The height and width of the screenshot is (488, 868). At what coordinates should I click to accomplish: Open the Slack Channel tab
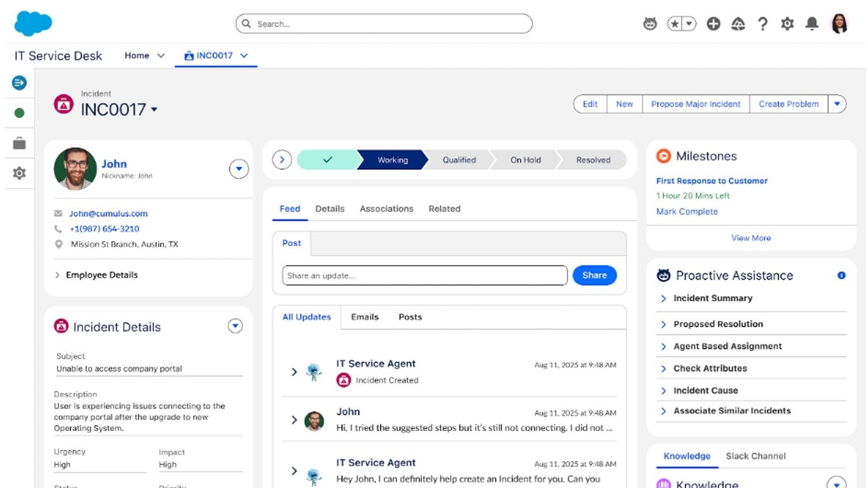click(755, 456)
